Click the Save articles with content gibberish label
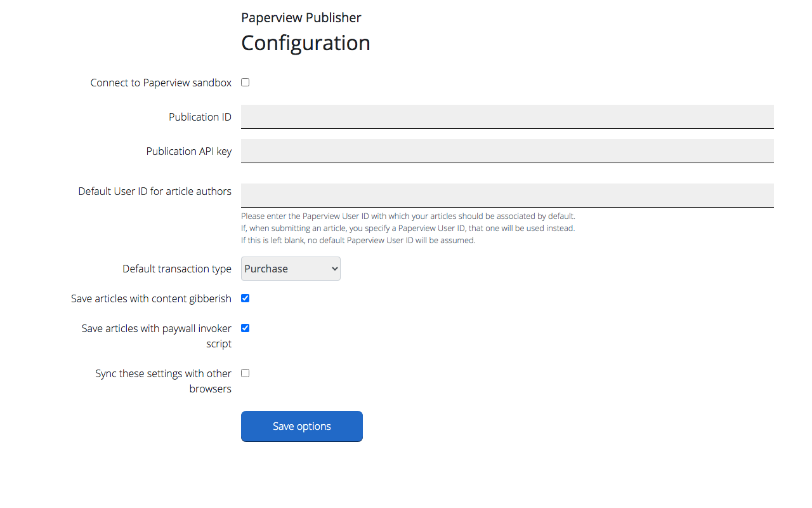This screenshot has height=508, width=812. click(151, 298)
